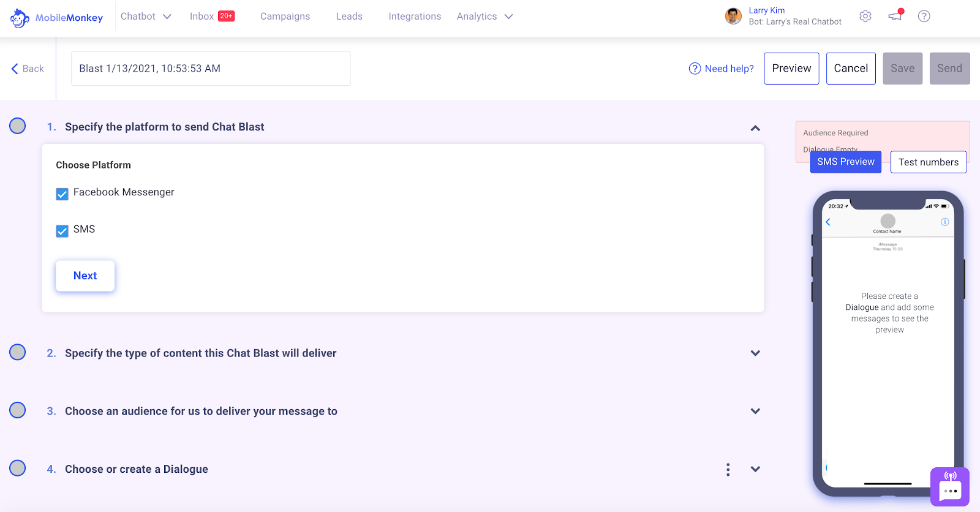980x512 pixels.
Task: Open the chat widget bubble icon
Action: pos(950,487)
